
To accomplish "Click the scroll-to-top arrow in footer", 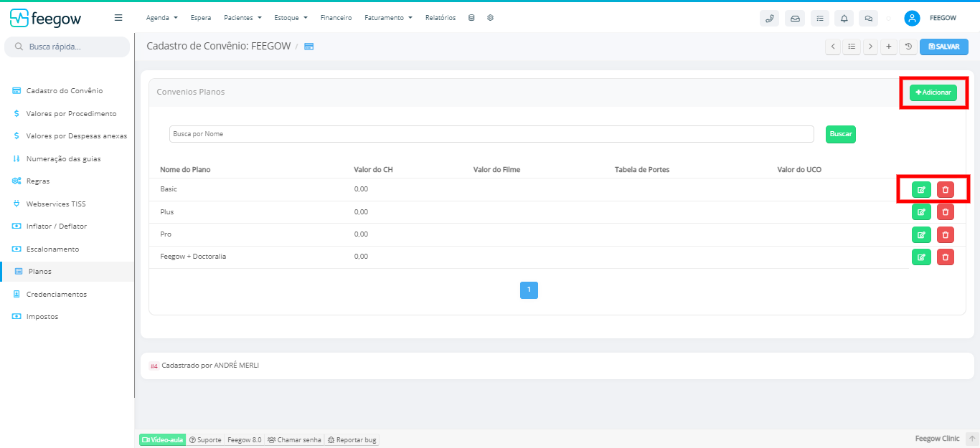I will pyautogui.click(x=972, y=439).
